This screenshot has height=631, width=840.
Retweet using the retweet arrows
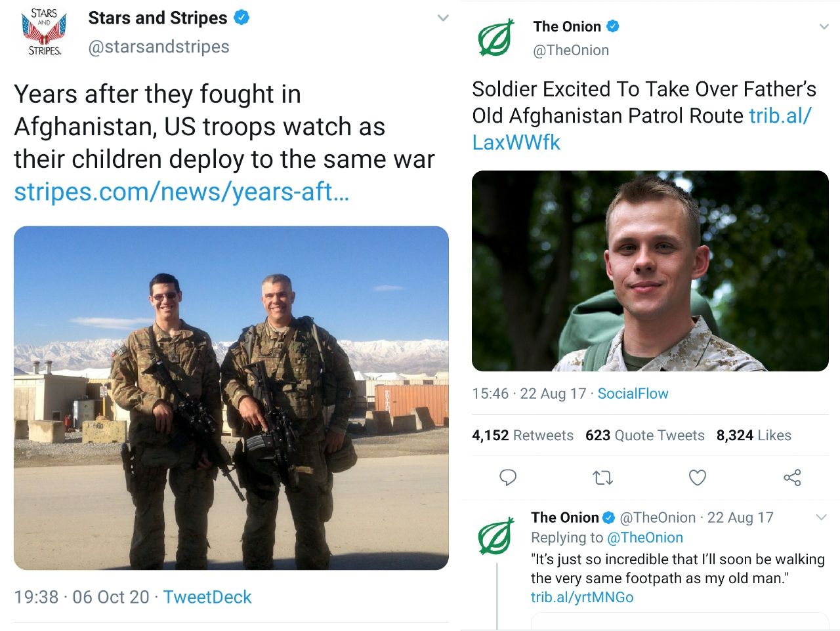[x=602, y=478]
